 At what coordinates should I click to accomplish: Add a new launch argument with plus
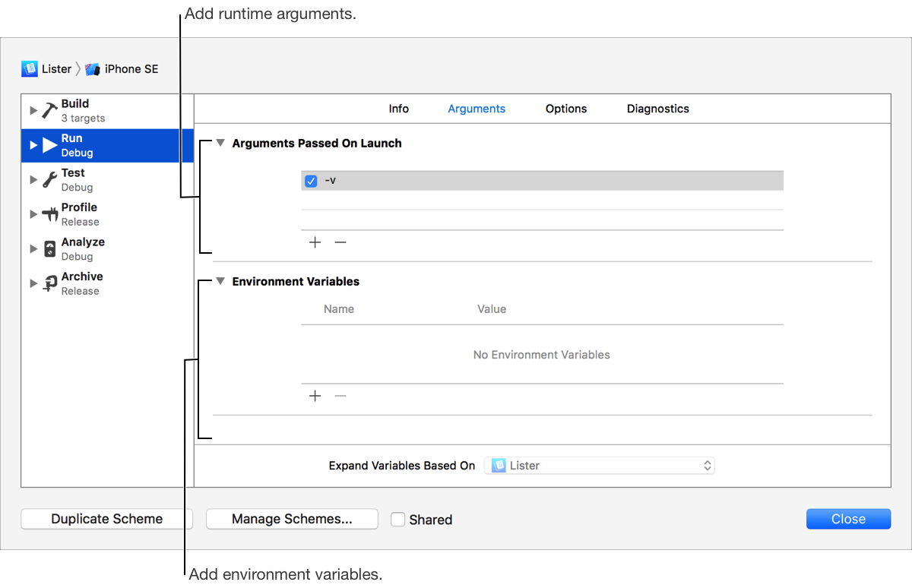[315, 242]
